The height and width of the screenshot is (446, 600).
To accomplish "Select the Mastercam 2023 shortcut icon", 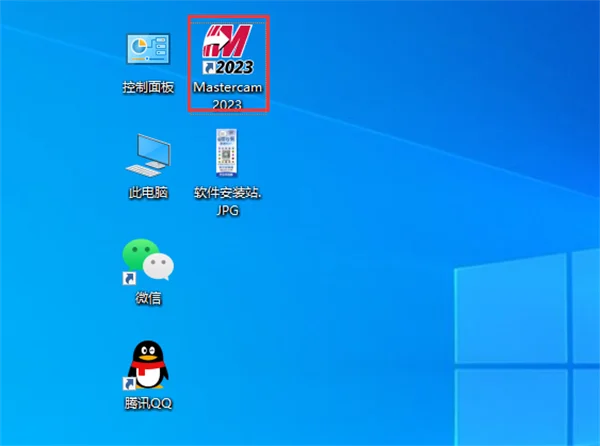I will tap(228, 49).
